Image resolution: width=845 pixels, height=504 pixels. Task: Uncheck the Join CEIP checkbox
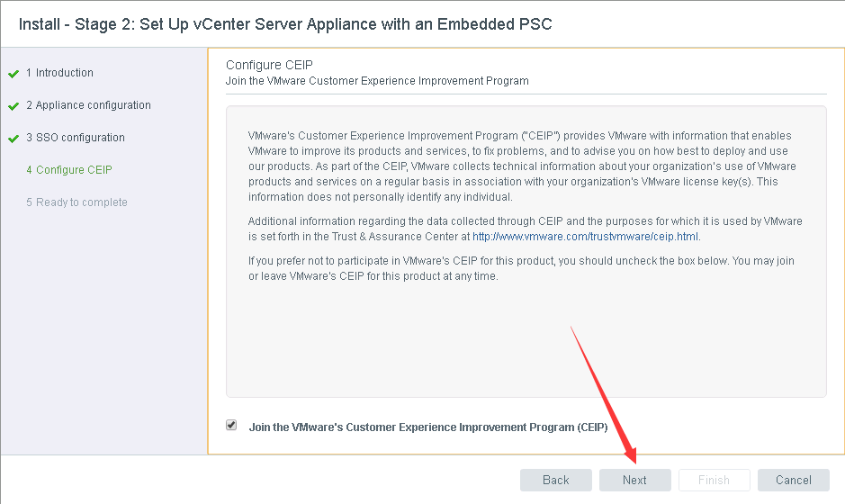[231, 426]
